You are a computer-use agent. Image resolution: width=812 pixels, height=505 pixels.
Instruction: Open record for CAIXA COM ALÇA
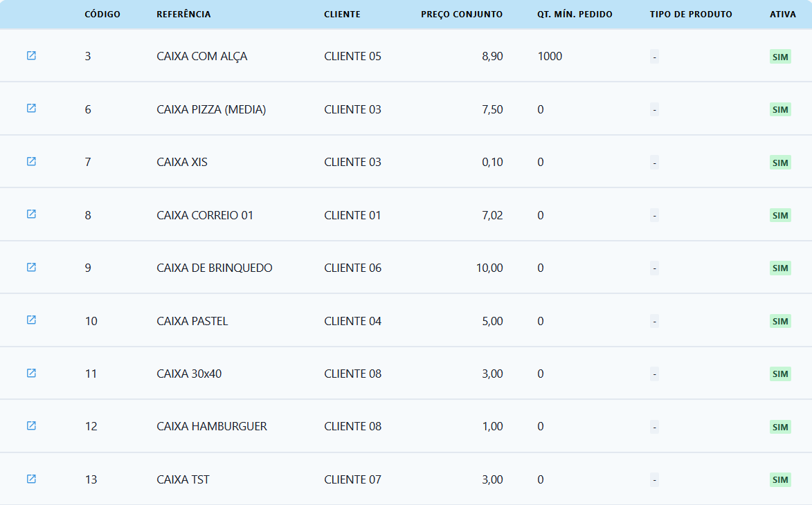coord(31,55)
